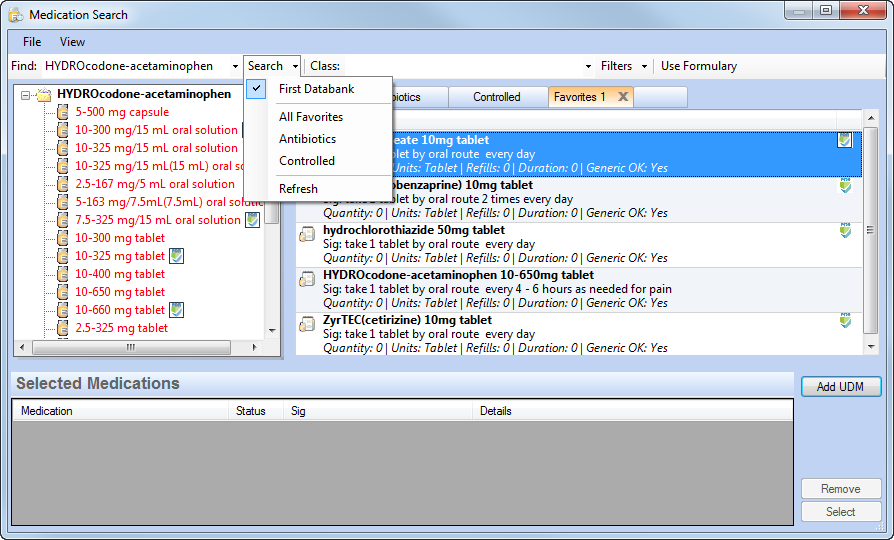Click the shield icon on the ZyrTEC row

point(845,320)
